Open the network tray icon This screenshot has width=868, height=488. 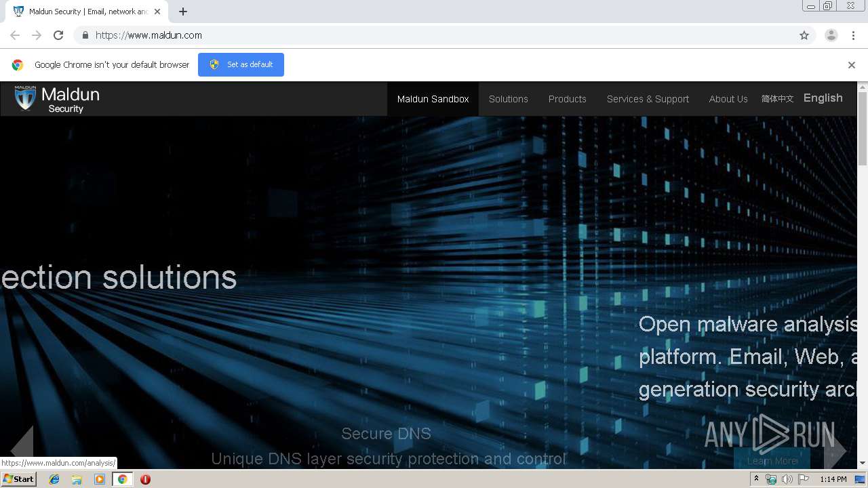771,479
